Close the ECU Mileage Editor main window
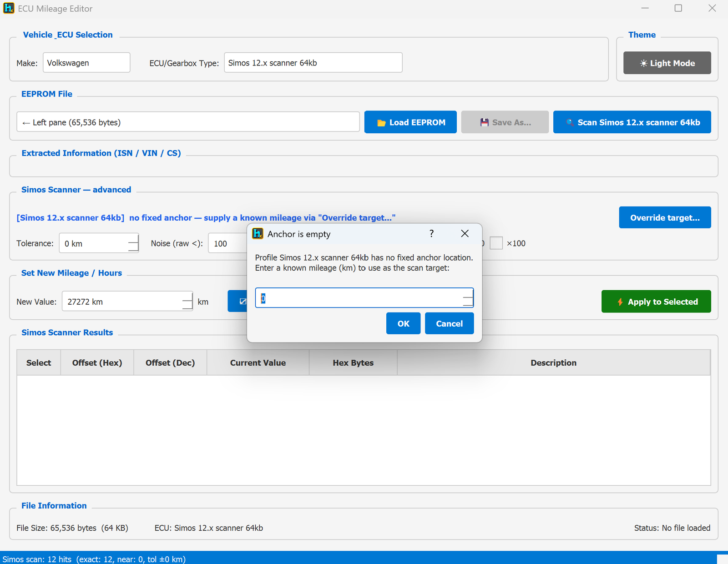Image resolution: width=728 pixels, height=564 pixels. (712, 8)
